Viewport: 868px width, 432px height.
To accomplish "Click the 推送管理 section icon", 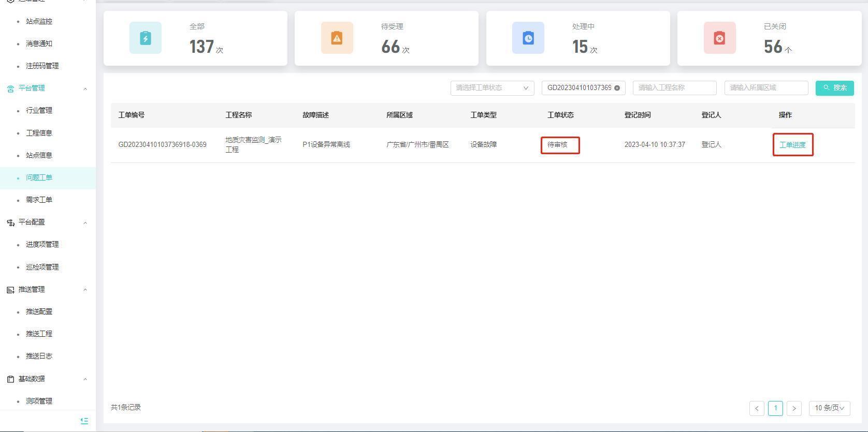I will [10, 290].
